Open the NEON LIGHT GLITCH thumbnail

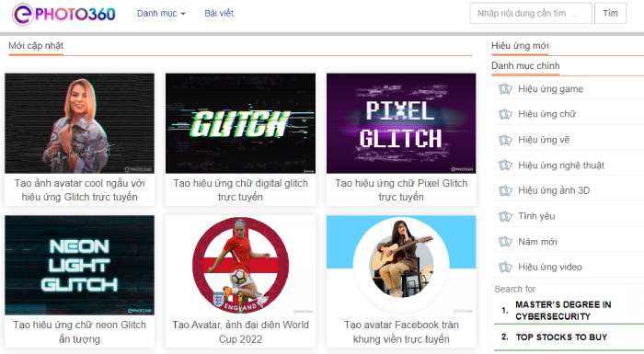coord(80,266)
